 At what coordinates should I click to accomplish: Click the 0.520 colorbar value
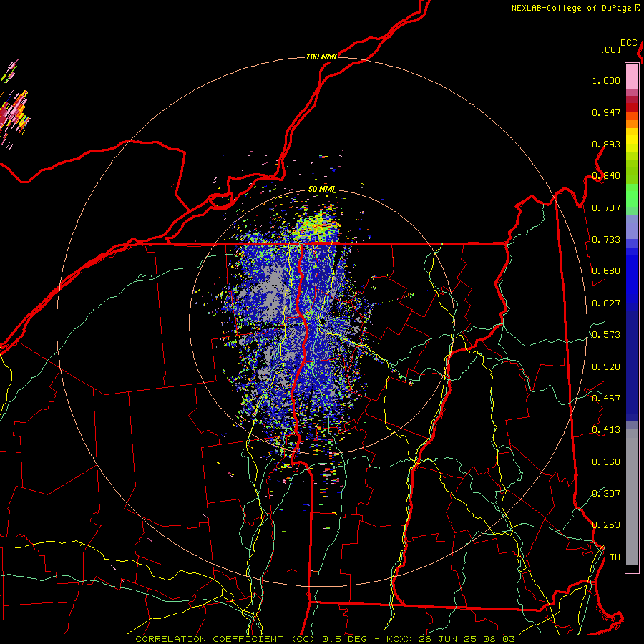[x=606, y=367]
